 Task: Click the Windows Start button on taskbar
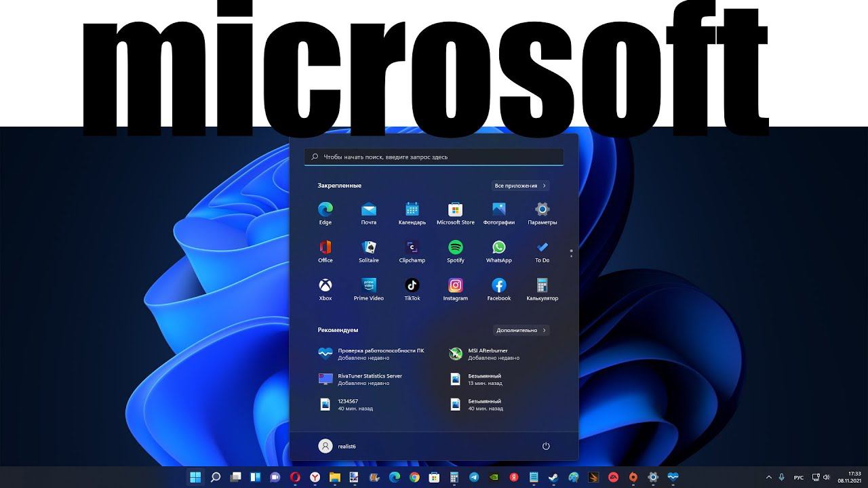pyautogui.click(x=195, y=477)
